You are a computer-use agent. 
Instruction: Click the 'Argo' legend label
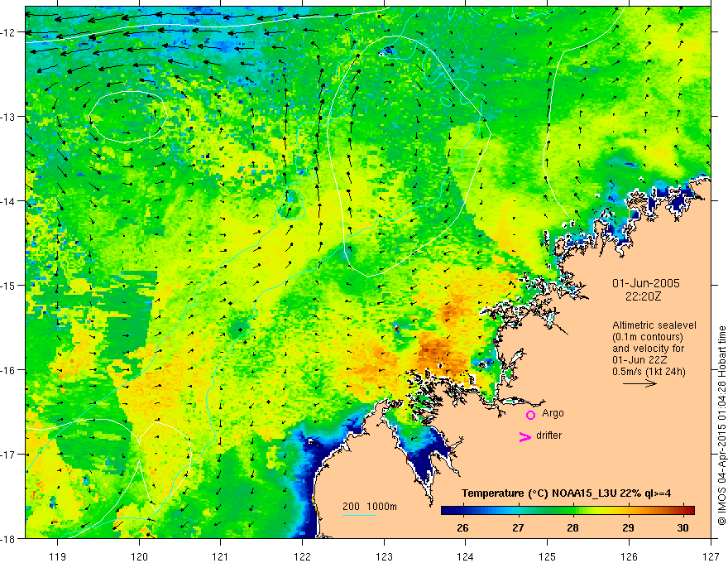click(x=553, y=413)
